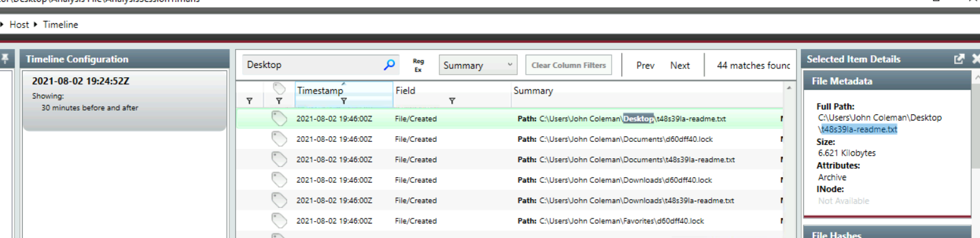Click the 44 matches found label
This screenshot has width=980, height=238.
pos(753,65)
